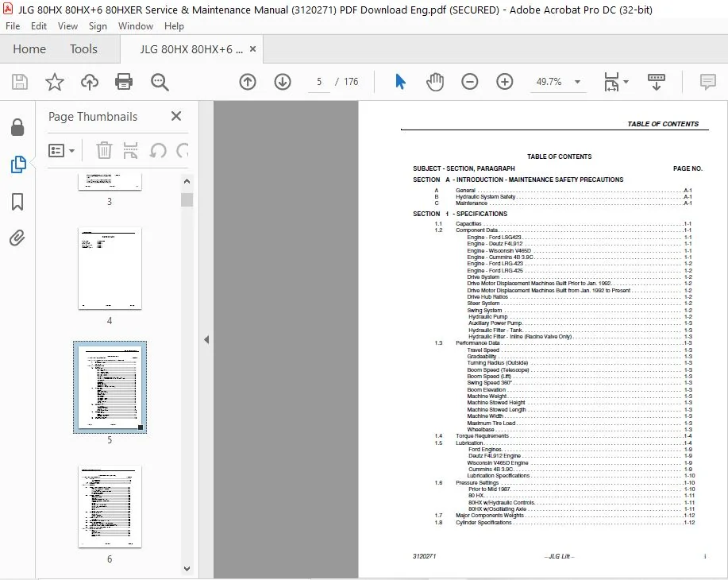This screenshot has height=580, width=728.
Task: Click the print pages thumbnail icon
Action: point(130,151)
